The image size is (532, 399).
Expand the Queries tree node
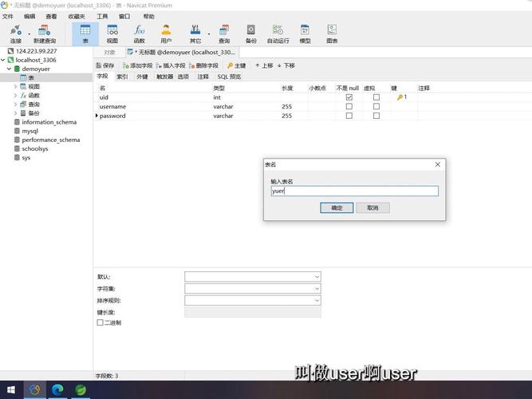(15, 105)
